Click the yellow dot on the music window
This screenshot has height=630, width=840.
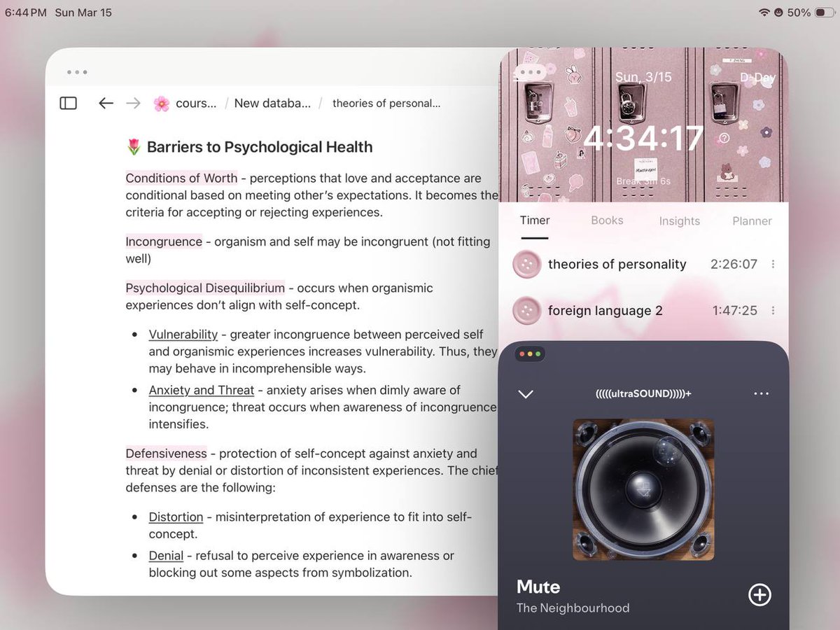(530, 354)
